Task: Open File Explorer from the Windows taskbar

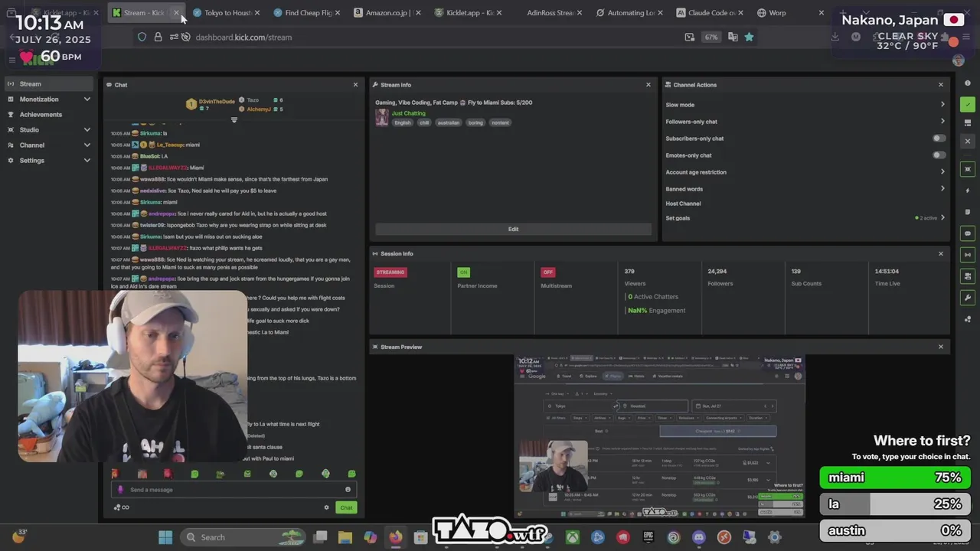Action: [x=345, y=537]
